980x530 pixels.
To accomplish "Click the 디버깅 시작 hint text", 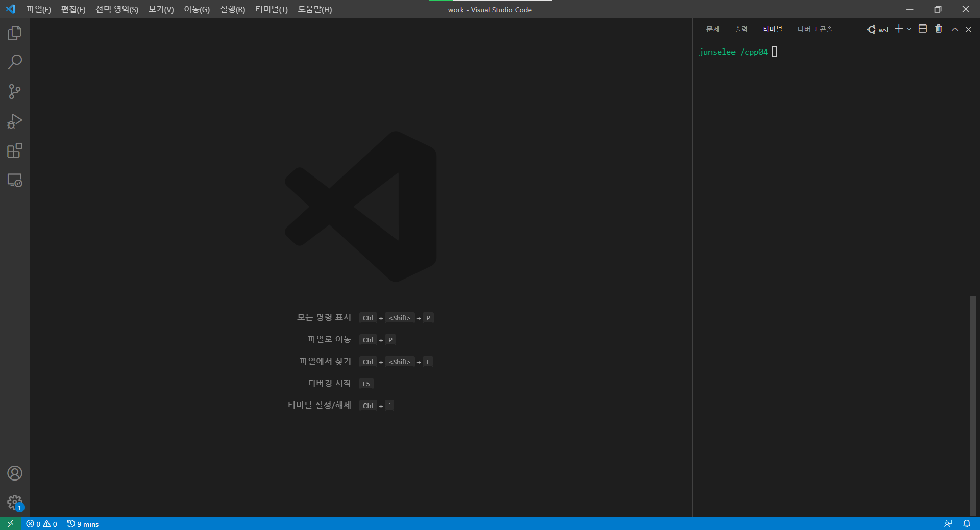I will (x=330, y=383).
